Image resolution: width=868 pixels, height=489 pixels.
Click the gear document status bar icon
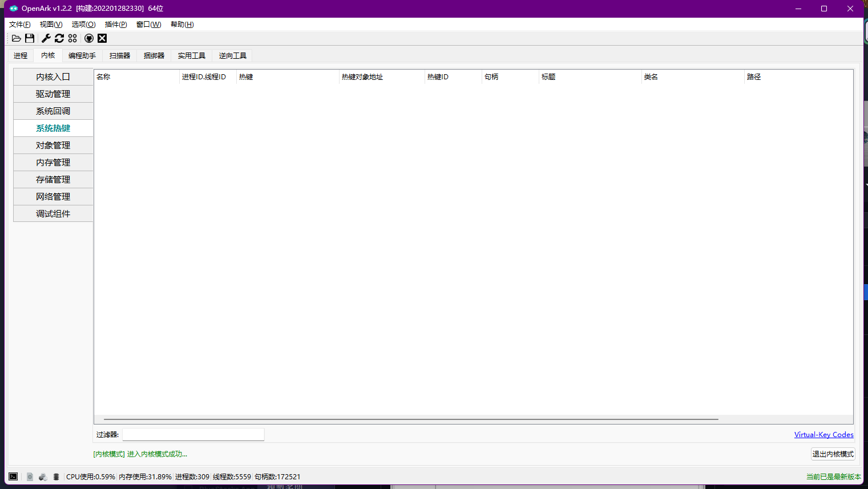30,476
